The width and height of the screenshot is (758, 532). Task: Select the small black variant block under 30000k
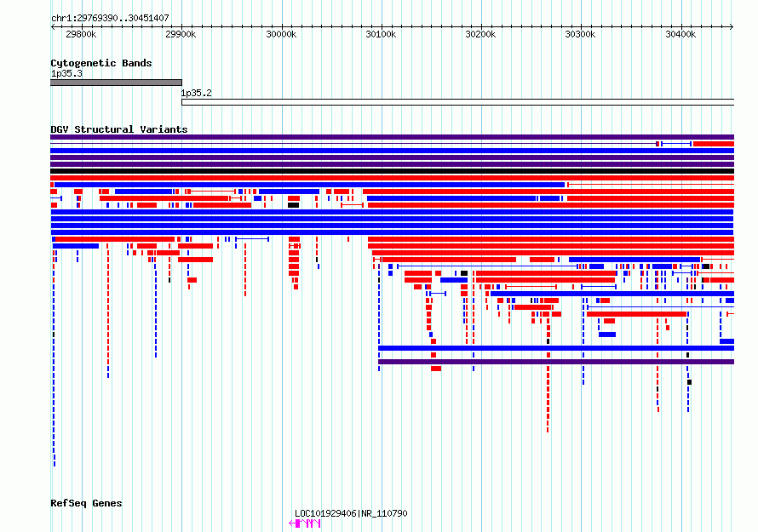[294, 205]
